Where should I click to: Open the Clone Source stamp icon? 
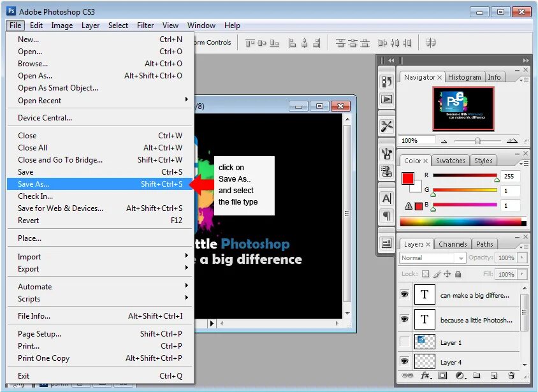387,171
